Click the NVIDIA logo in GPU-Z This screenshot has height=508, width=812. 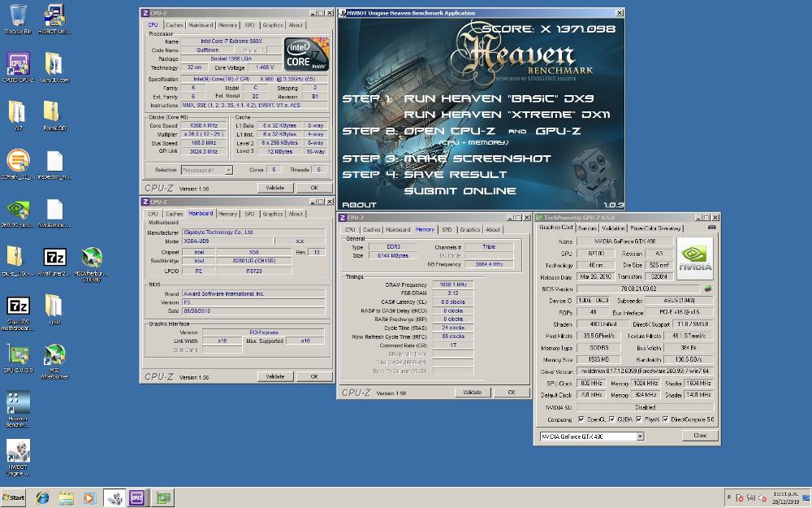coord(695,258)
